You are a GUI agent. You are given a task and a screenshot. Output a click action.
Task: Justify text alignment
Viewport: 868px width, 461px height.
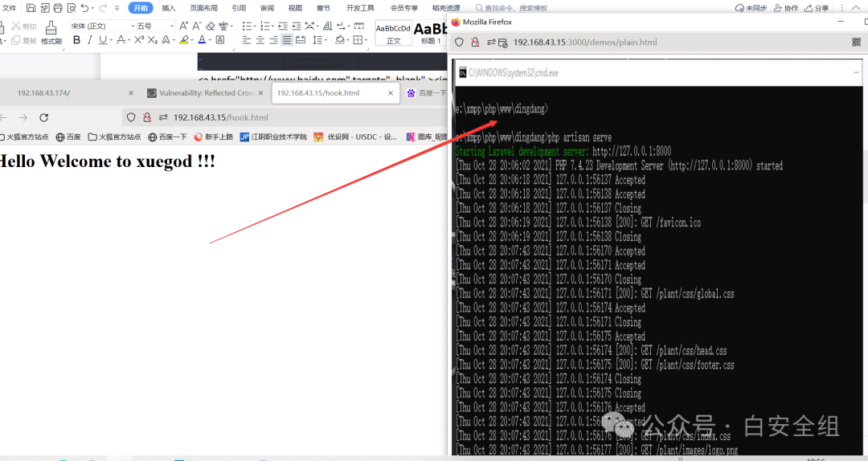pyautogui.click(x=287, y=40)
